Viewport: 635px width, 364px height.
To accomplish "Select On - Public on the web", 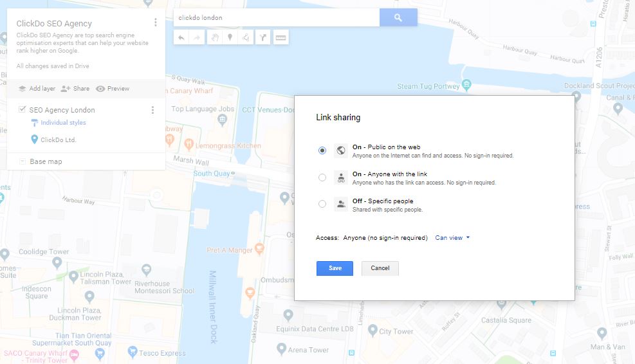I will pos(322,150).
